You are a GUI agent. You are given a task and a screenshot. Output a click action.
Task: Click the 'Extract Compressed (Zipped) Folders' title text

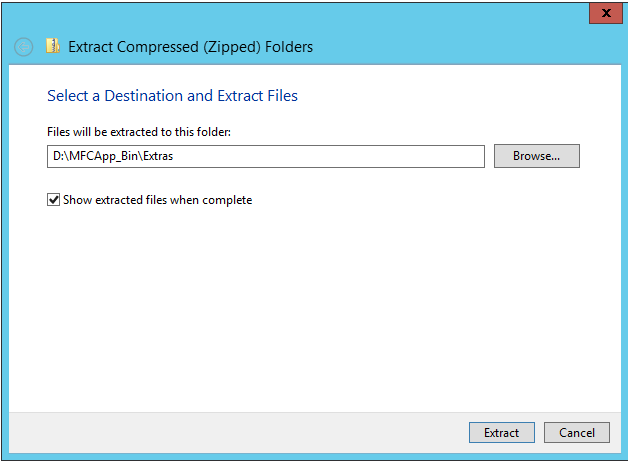190,46
